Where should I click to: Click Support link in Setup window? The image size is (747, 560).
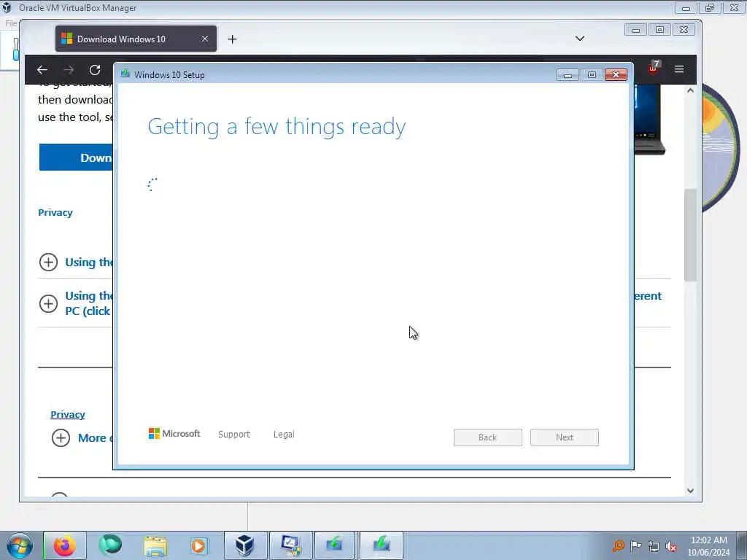tap(234, 435)
